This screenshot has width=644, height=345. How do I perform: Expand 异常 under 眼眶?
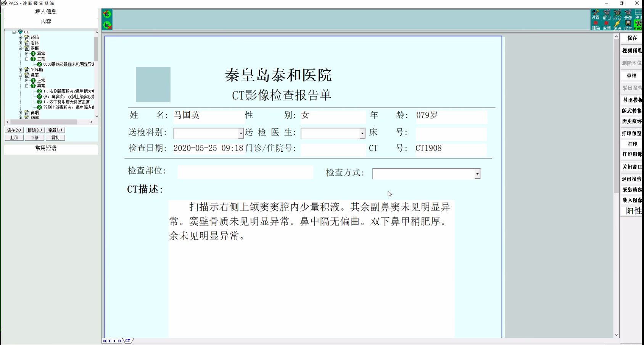click(27, 53)
